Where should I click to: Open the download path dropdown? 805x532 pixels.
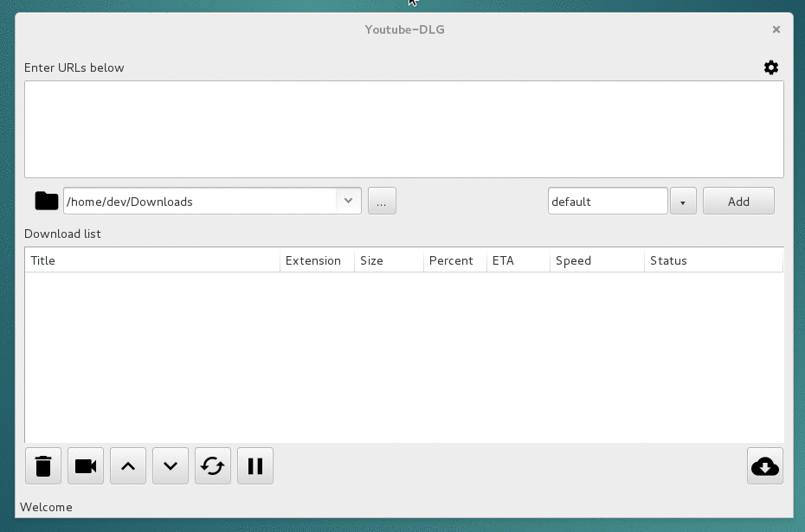349,201
